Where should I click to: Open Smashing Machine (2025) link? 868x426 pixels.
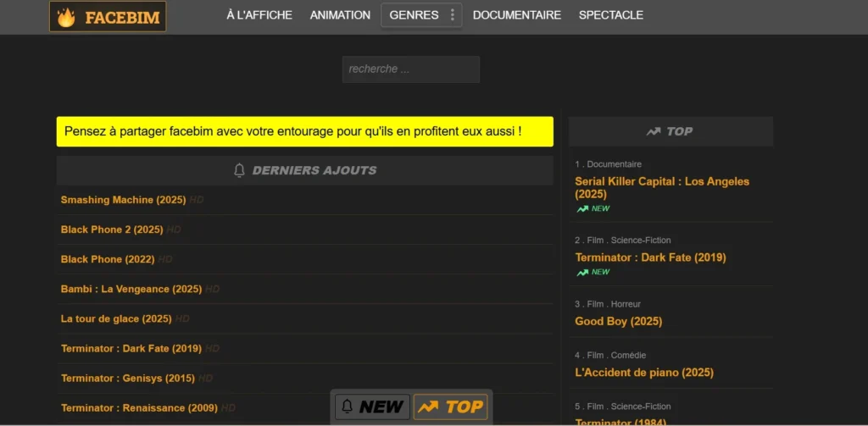point(123,200)
